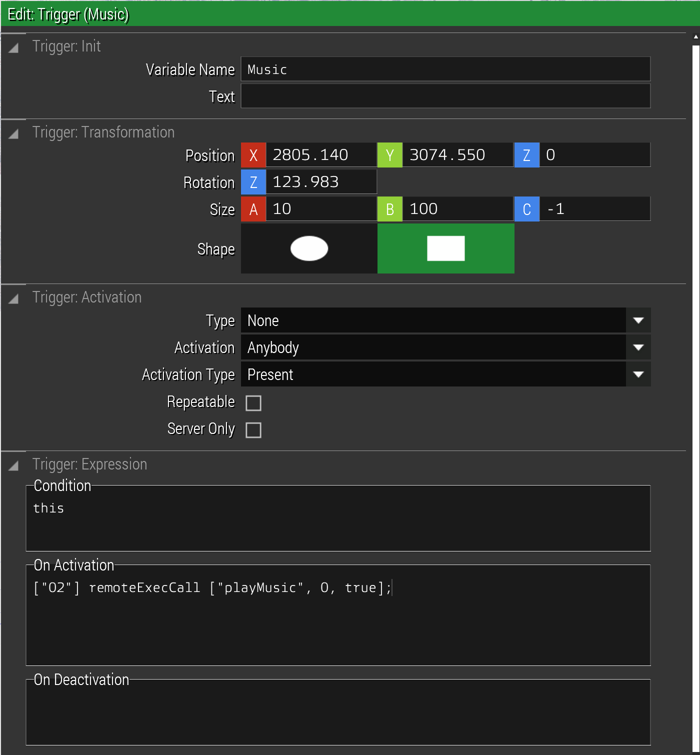This screenshot has width=700, height=755.
Task: Click the Position X value 2805.140
Action: pyautogui.click(x=321, y=155)
